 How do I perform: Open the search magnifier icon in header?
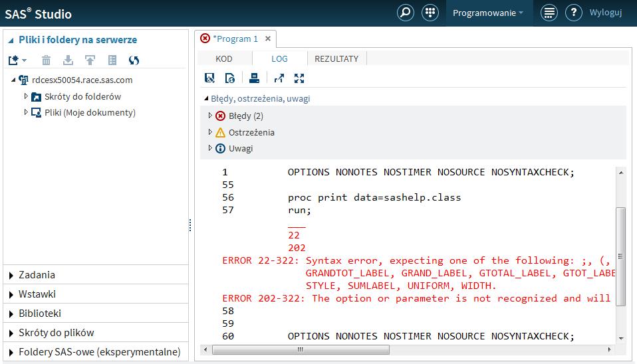[x=406, y=13]
